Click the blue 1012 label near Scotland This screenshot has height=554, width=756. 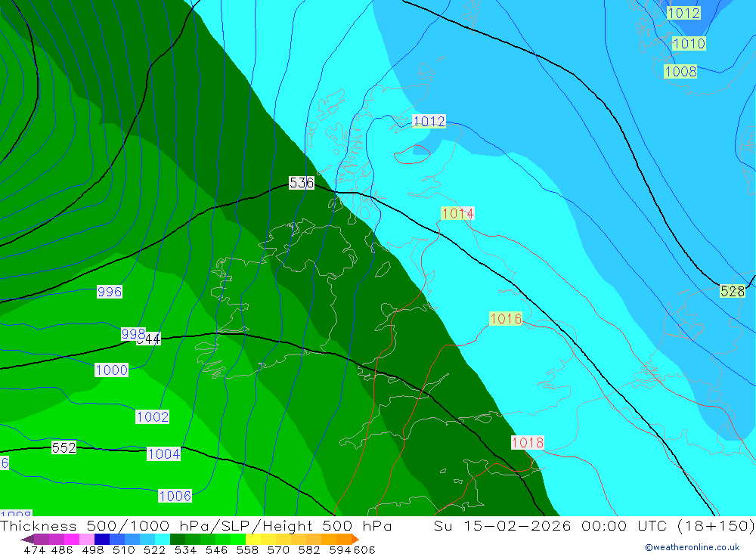(x=429, y=121)
